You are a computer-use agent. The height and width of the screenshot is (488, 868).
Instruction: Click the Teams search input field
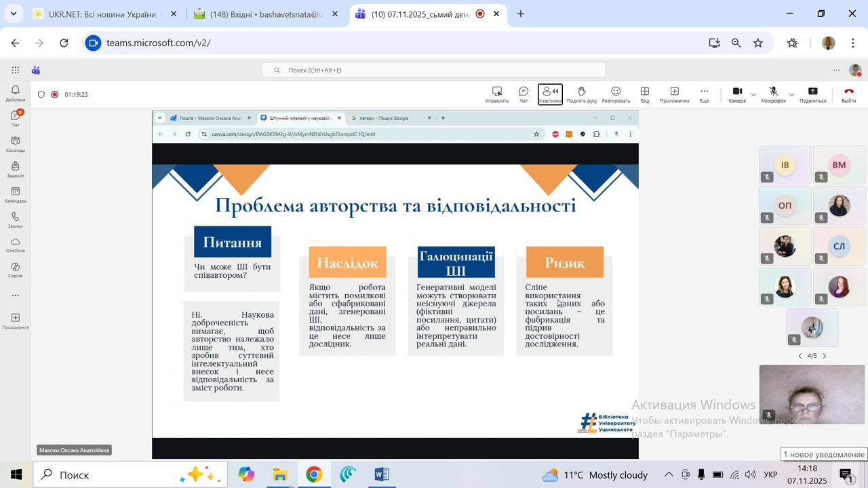click(434, 70)
